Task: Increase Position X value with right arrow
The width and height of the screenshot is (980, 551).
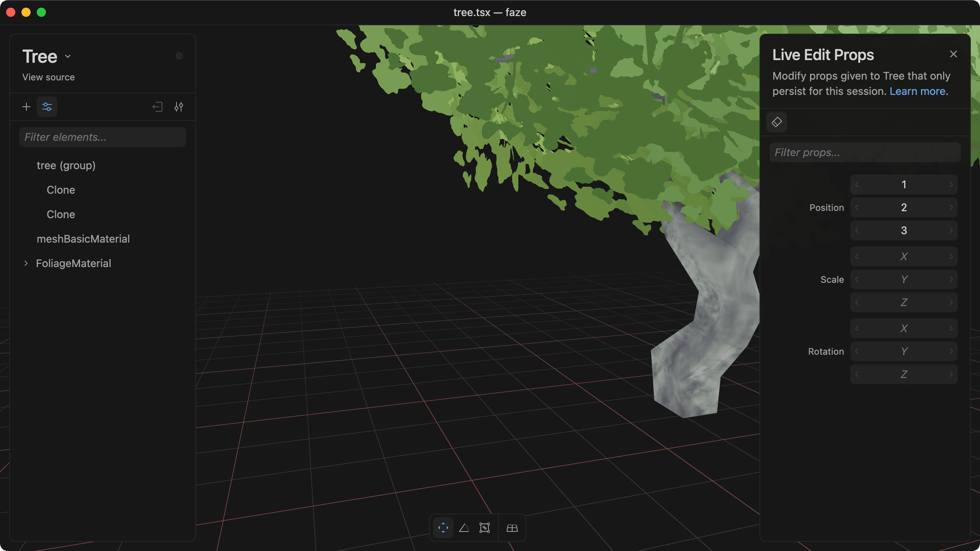Action: (x=951, y=184)
